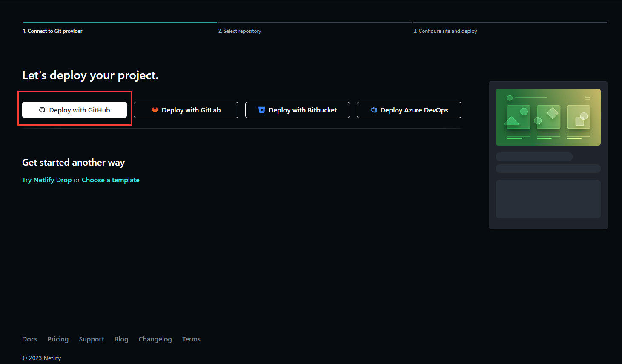Viewport: 622px width, 364px height.
Task: Visit the Netlify Blog
Action: coord(121,339)
